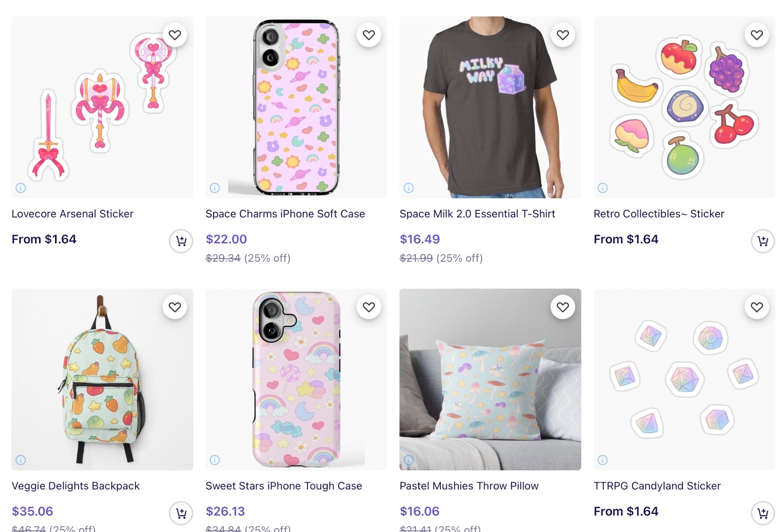Like the Space Milk 2.0 T-Shirt
The image size is (781, 532).
coord(563,35)
